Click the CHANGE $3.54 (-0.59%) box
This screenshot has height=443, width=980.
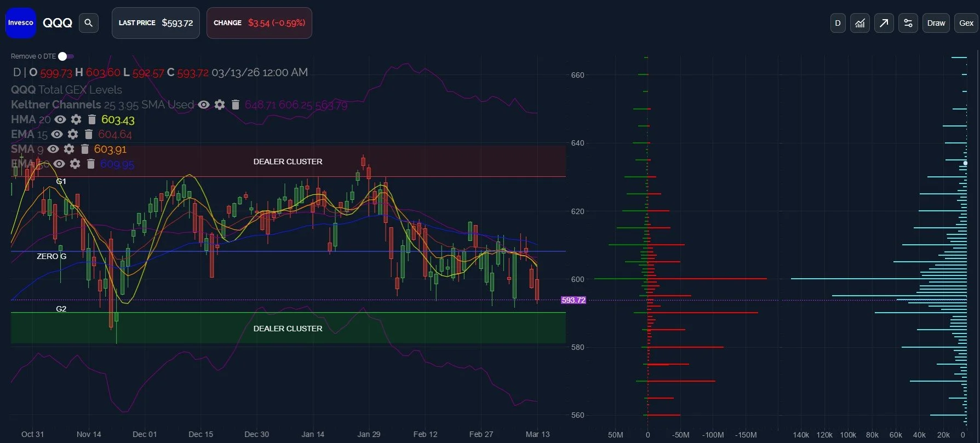click(x=259, y=23)
